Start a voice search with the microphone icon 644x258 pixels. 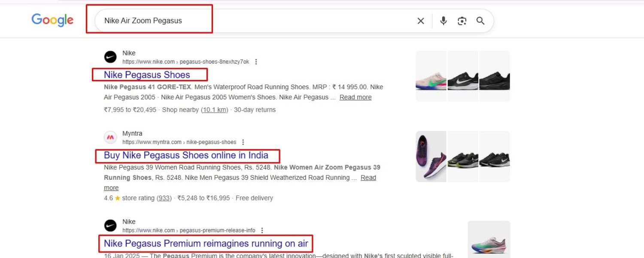[443, 21]
